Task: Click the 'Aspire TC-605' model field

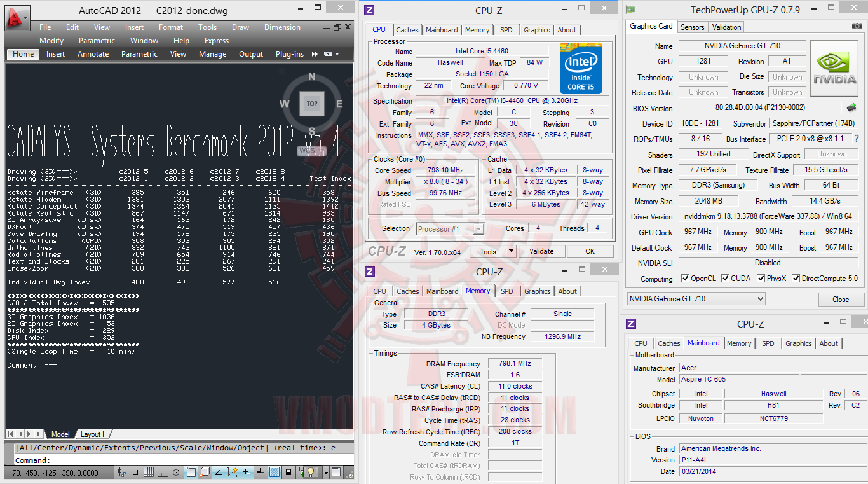Action: tap(740, 380)
